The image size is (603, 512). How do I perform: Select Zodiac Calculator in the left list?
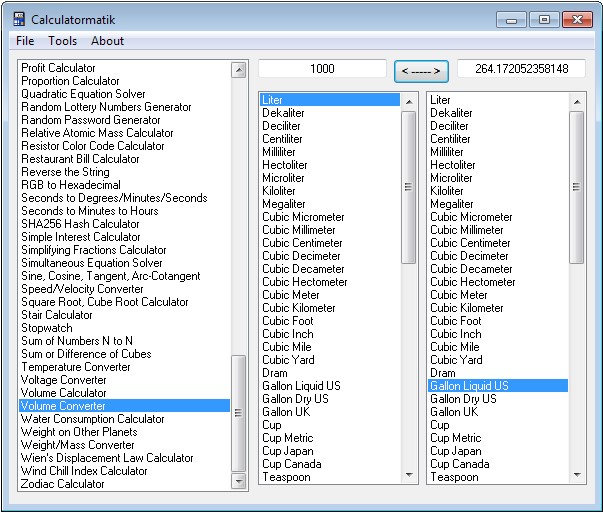[x=63, y=484]
